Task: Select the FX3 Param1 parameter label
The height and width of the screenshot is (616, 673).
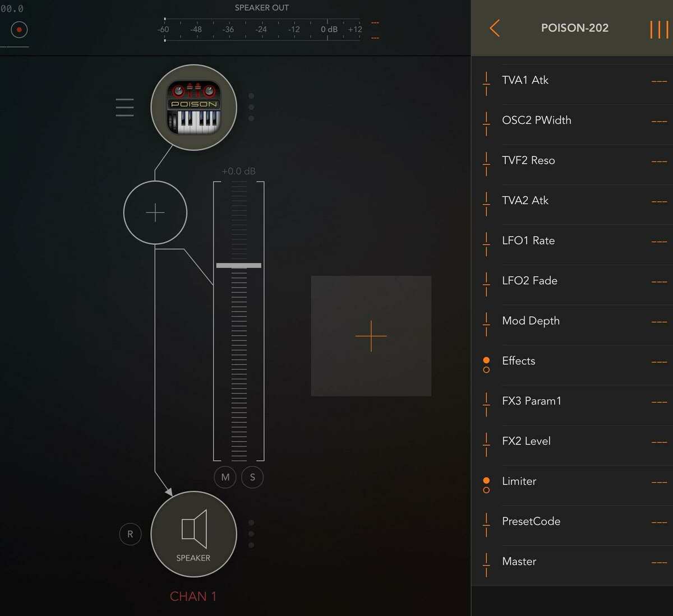Action: point(532,401)
